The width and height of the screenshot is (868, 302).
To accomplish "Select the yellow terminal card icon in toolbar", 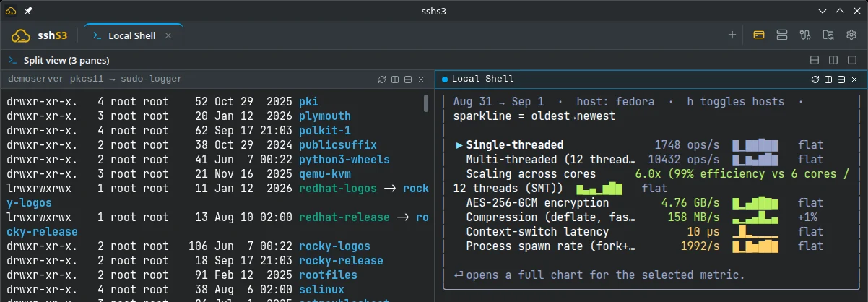I will (758, 35).
